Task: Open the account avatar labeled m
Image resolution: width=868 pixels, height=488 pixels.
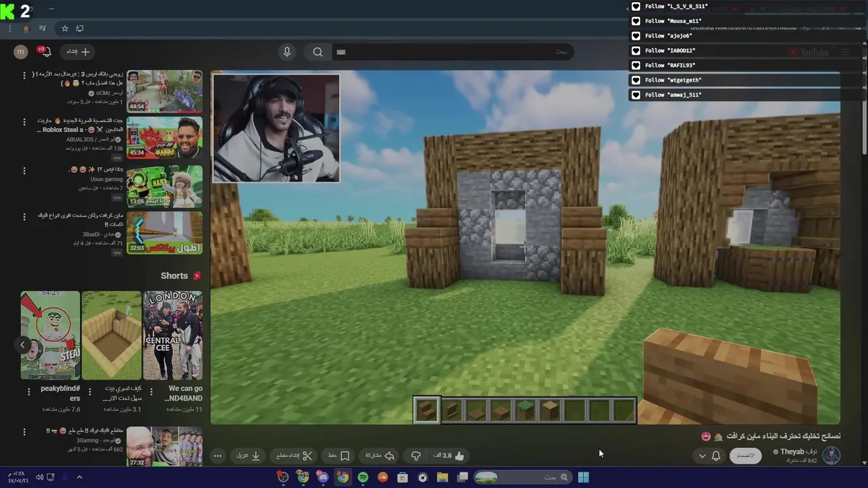Action: 21,52
